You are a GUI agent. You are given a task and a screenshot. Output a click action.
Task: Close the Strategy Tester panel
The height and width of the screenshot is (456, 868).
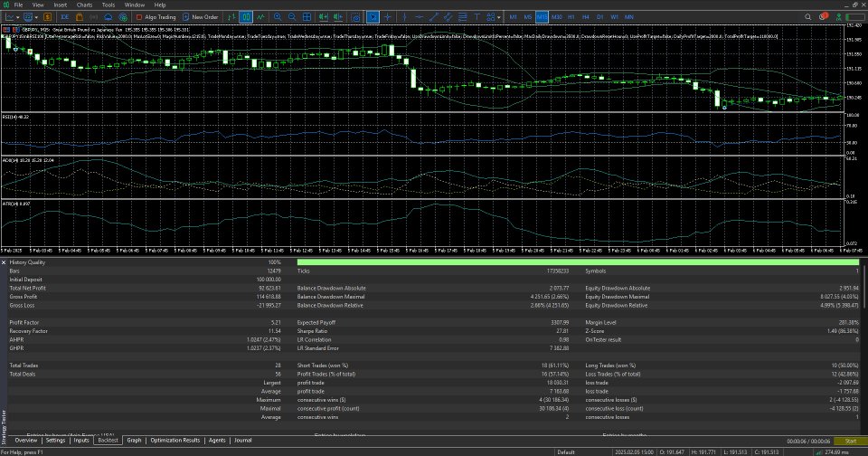(x=4, y=262)
